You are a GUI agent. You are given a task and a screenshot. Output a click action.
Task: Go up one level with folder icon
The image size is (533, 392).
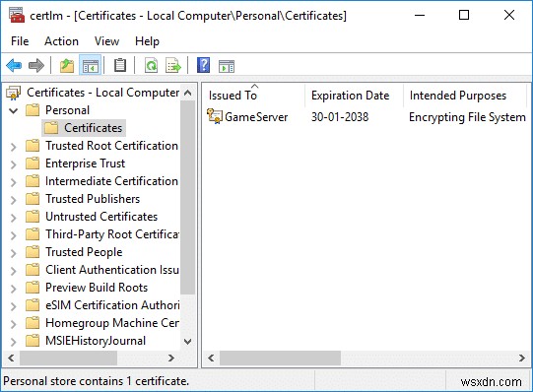67,65
